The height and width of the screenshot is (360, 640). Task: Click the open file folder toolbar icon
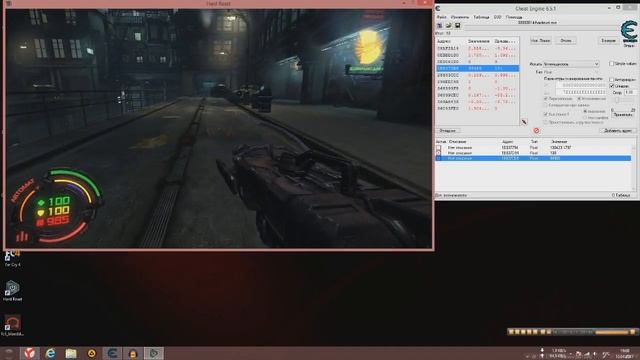pos(449,25)
